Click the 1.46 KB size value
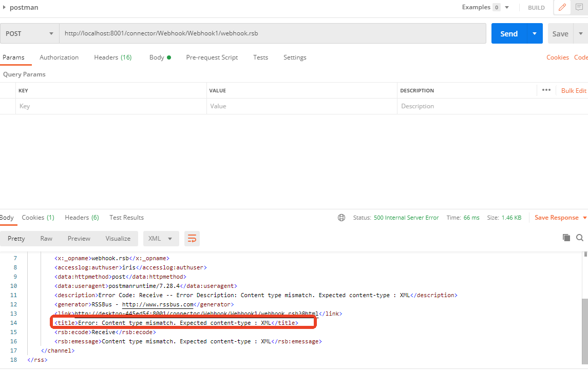This screenshot has height=370, width=588. 511,218
